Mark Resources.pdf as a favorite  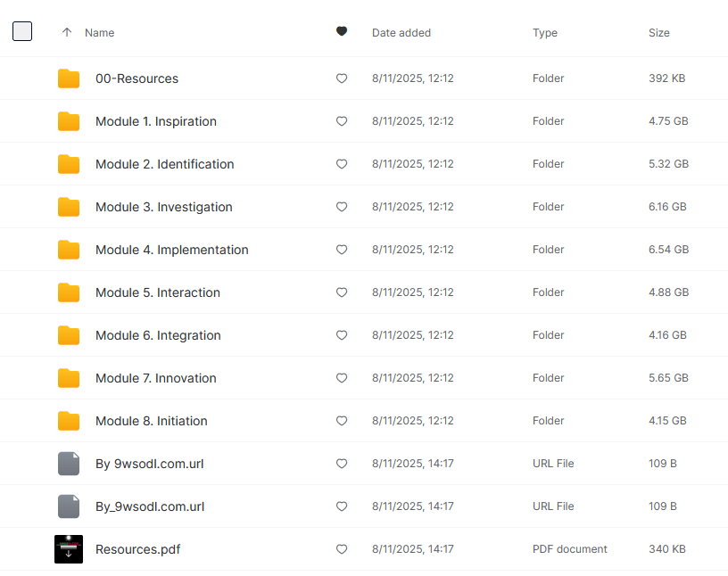341,549
